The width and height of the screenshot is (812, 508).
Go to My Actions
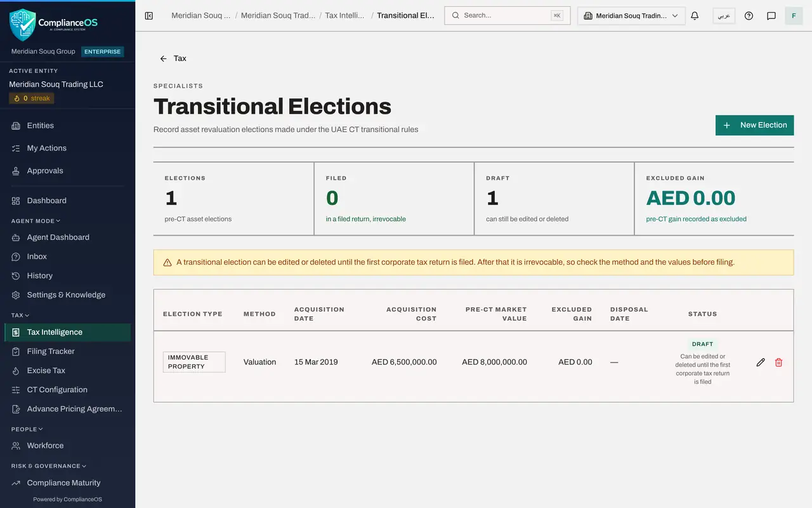tap(67, 148)
